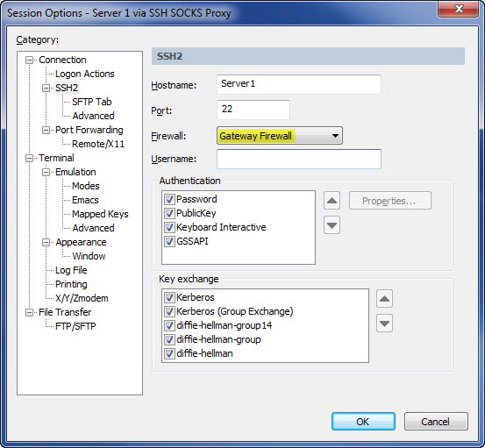Click the Hostname input field

pyautogui.click(x=299, y=84)
